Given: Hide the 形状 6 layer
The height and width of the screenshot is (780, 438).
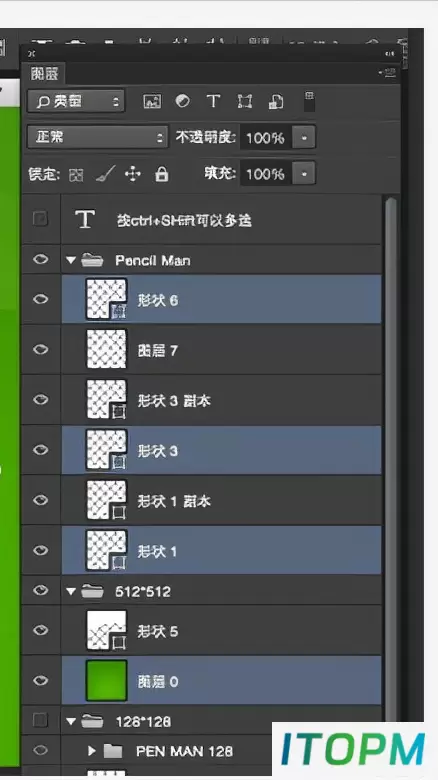Looking at the screenshot, I should coord(41,299).
